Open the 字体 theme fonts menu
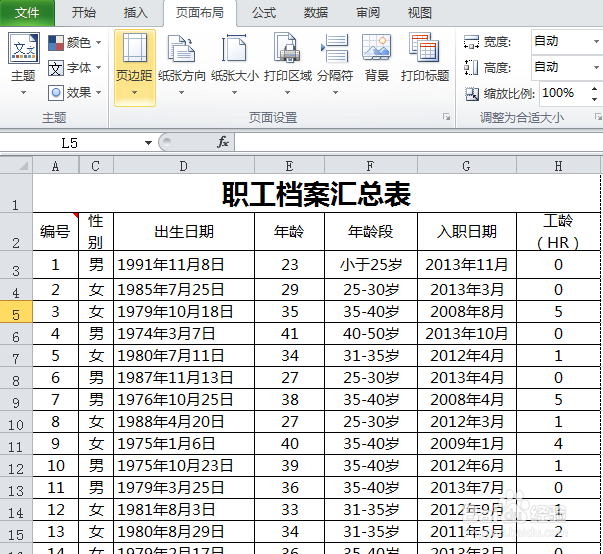Image resolution: width=603 pixels, height=554 pixels. click(x=75, y=68)
